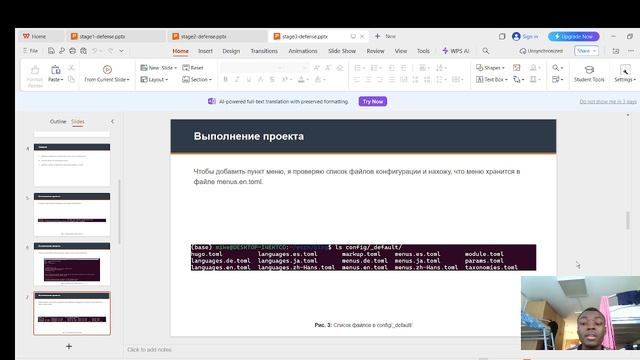
Task: Close the stage3-defense.pptx tab
Action: point(362,36)
